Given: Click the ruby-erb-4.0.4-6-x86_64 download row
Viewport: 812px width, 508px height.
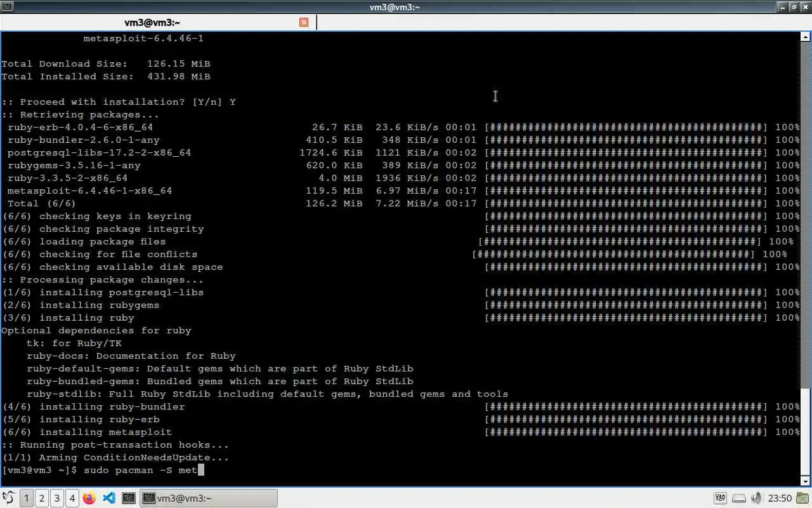Looking at the screenshot, I should point(403,127).
